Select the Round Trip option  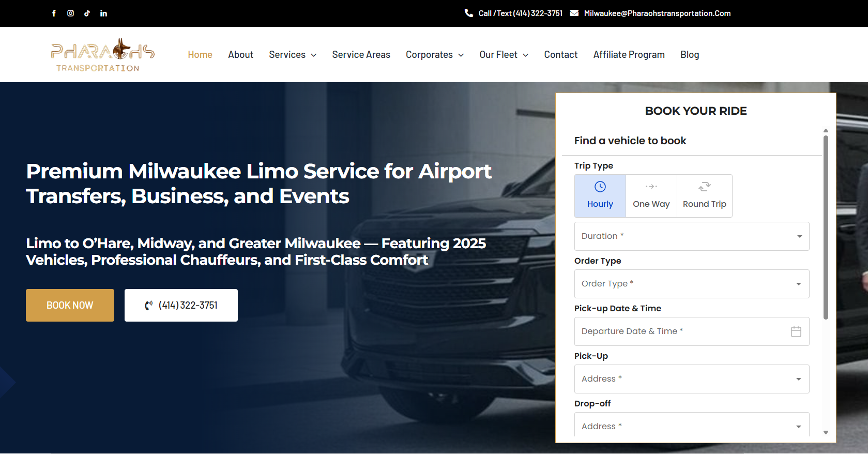tap(704, 196)
